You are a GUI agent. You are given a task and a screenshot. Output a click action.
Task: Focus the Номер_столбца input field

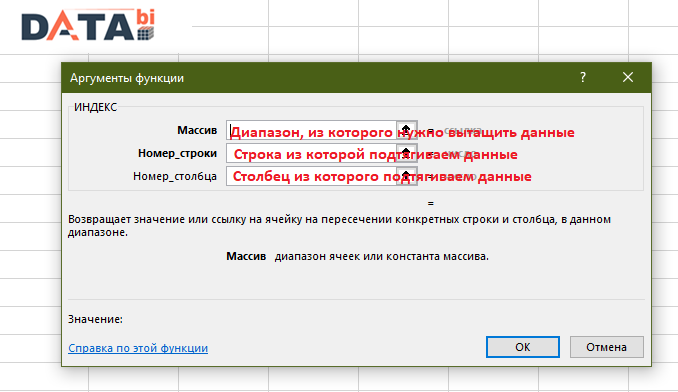pos(311,176)
